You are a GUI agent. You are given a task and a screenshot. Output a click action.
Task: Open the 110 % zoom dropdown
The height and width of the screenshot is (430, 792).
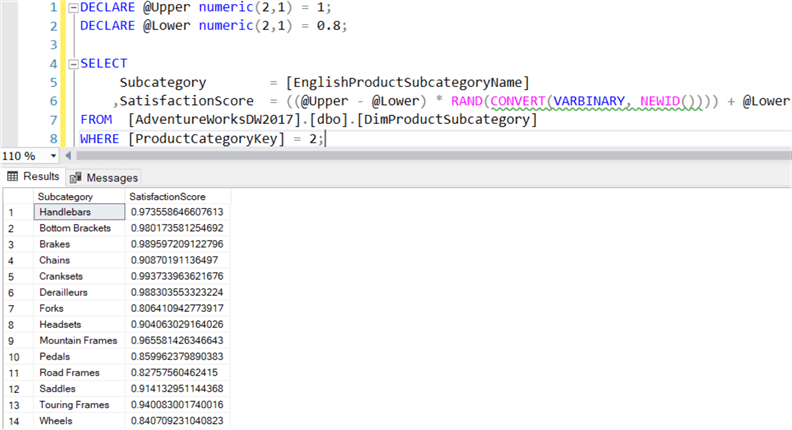point(53,156)
